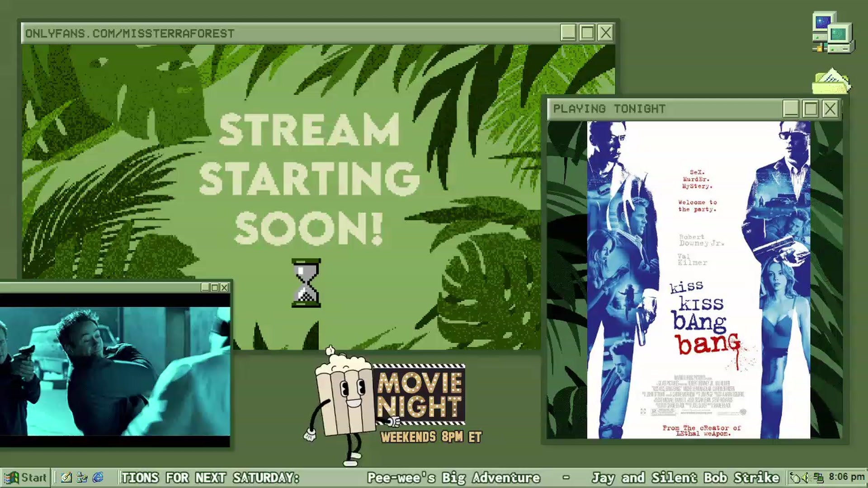Click 'Pee-wee's Big Adventure' ticker text
Image resolution: width=868 pixels, height=488 pixels.
tap(453, 478)
